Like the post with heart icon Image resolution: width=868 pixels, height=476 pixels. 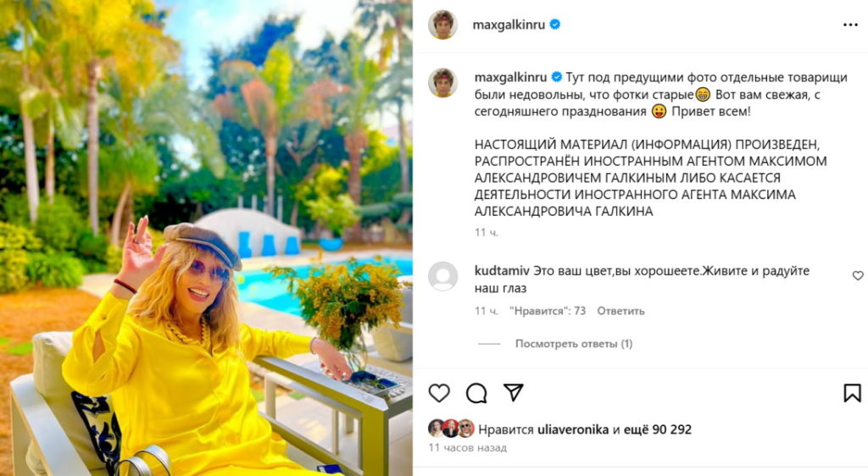[439, 393]
